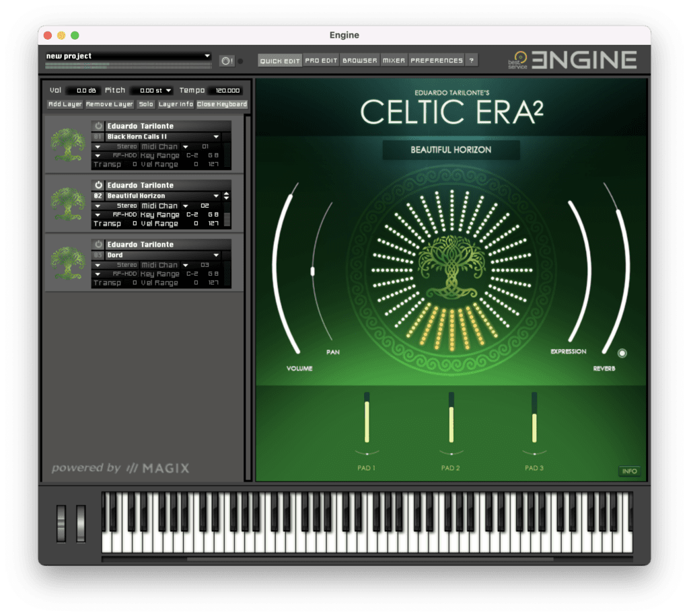Image resolution: width=689 pixels, height=616 pixels.
Task: Click Vel Range 127 value of Dord
Action: pyautogui.click(x=213, y=282)
